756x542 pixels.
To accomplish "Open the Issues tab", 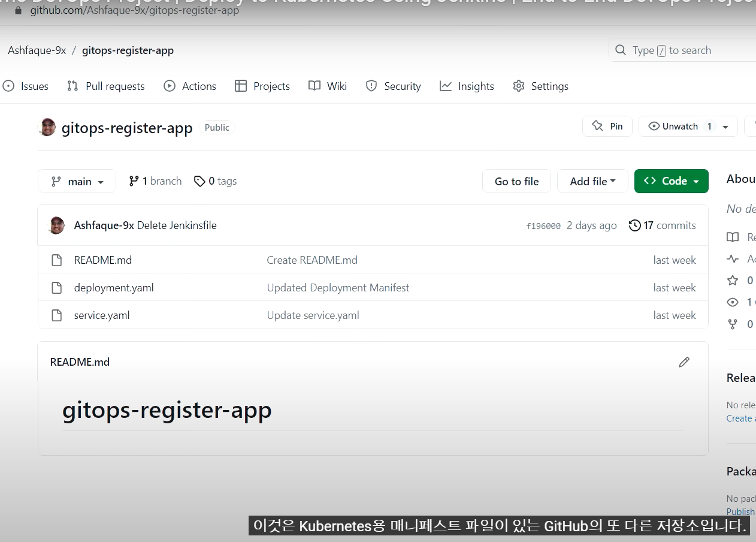I will 26,86.
